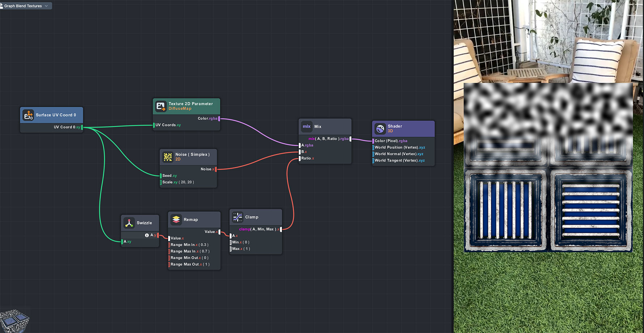Image resolution: width=644 pixels, height=333 pixels.
Task: Click the info icon on Swizzle node
Action: pyautogui.click(x=147, y=235)
